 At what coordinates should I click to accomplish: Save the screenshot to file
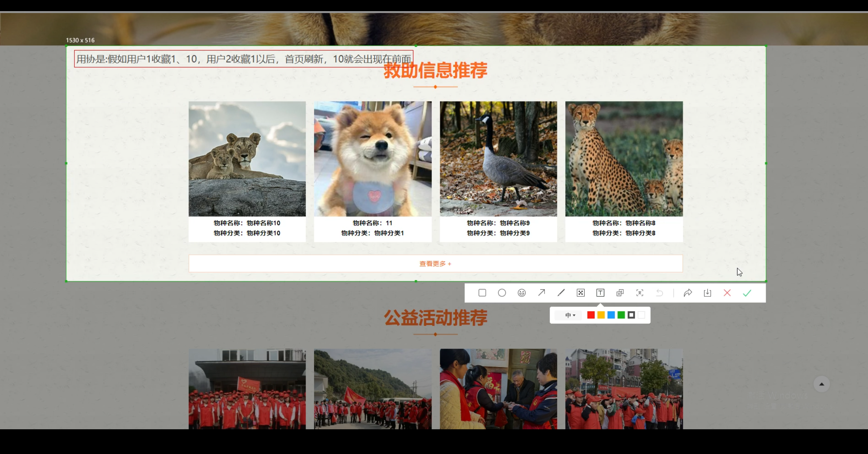pos(707,293)
